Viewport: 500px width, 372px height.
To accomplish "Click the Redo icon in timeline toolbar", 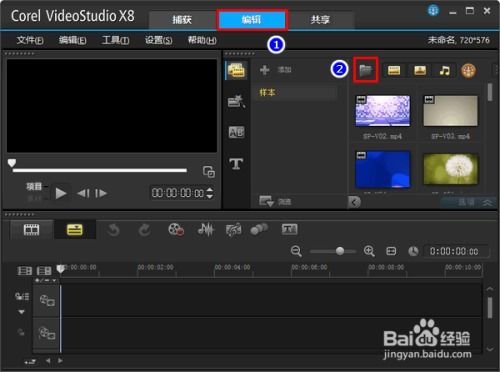I will point(144,230).
